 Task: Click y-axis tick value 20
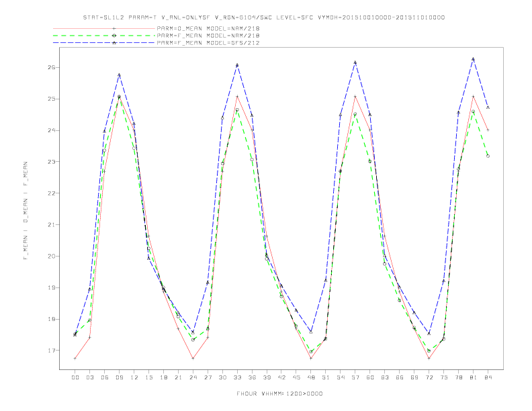coord(52,256)
